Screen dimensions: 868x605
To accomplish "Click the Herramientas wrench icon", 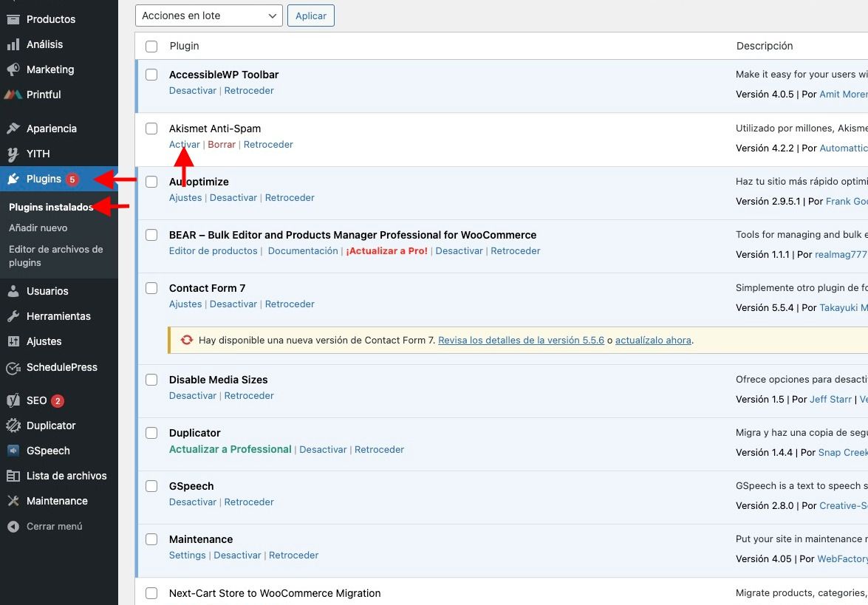I will (x=13, y=316).
